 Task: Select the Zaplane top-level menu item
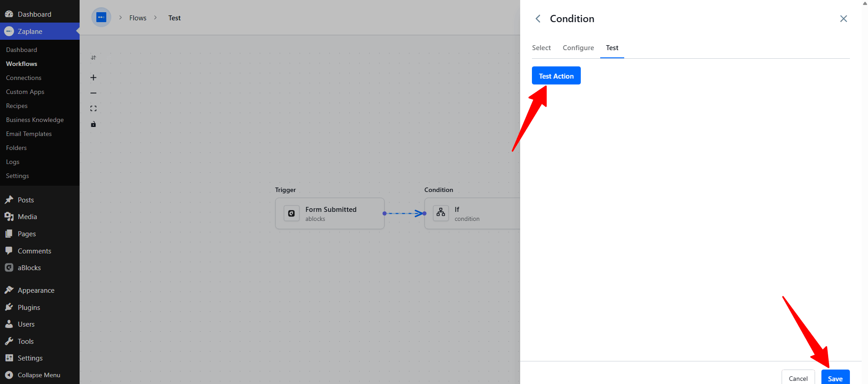tap(40, 31)
